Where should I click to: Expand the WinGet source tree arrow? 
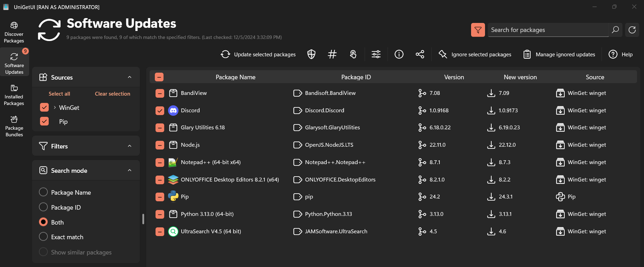click(x=55, y=108)
